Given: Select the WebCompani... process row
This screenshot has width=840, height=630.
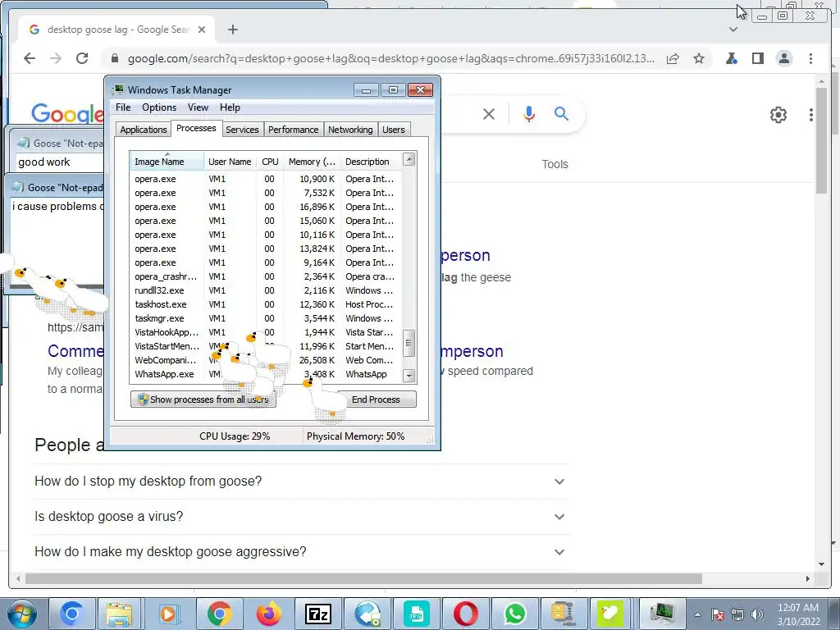Looking at the screenshot, I should pyautogui.click(x=266, y=360).
